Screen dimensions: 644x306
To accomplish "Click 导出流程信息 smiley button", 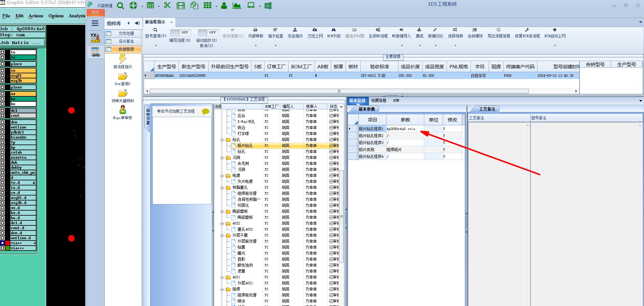I will pyautogui.click(x=499, y=33).
